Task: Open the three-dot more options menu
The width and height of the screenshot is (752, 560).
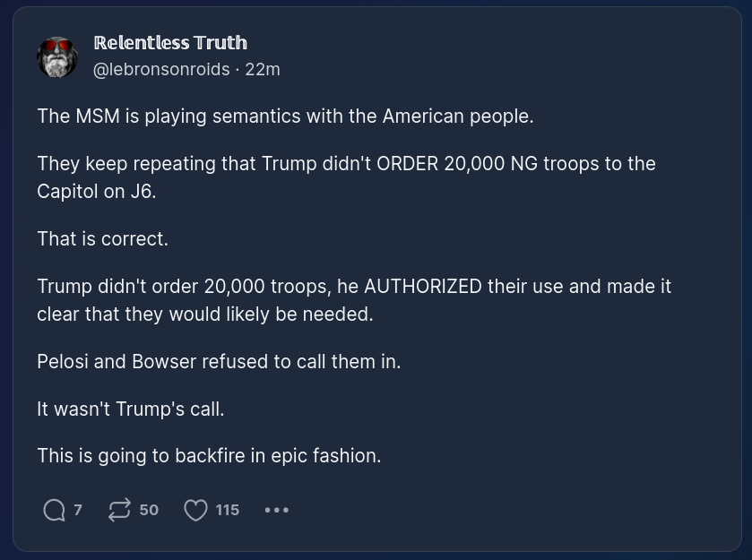Action: [277, 510]
